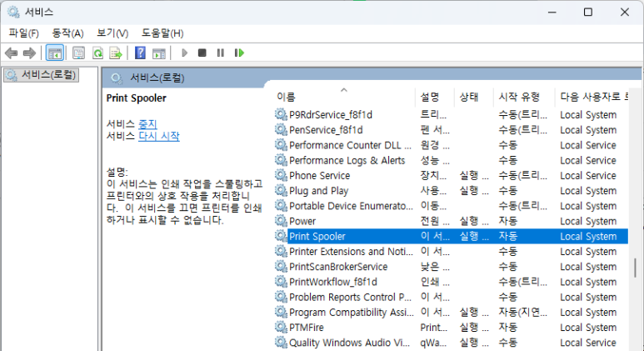This screenshot has width=644, height=351.
Task: Click the sort arrow above the 이름 column
Action: [x=344, y=89]
